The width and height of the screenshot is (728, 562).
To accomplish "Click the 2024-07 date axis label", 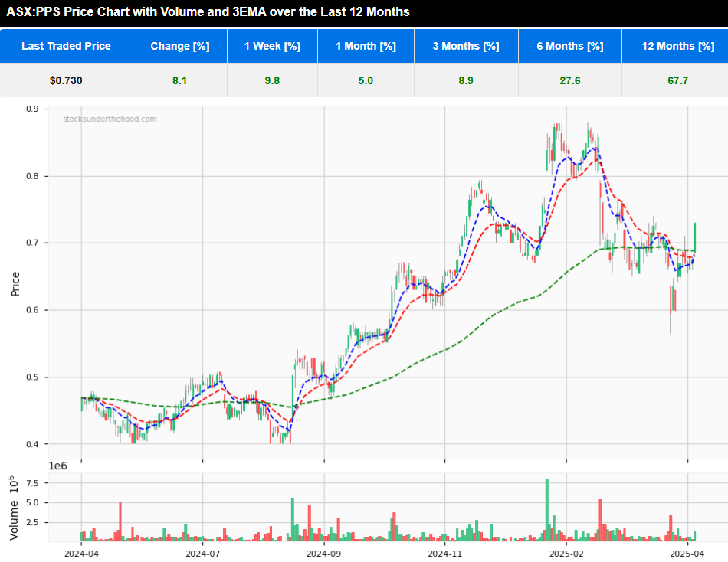I will [202, 554].
